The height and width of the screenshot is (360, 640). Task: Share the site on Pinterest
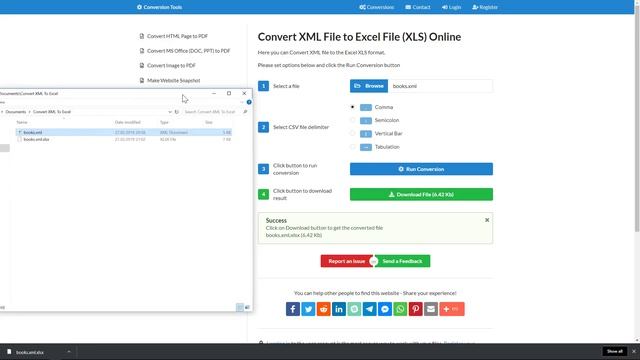point(416,309)
